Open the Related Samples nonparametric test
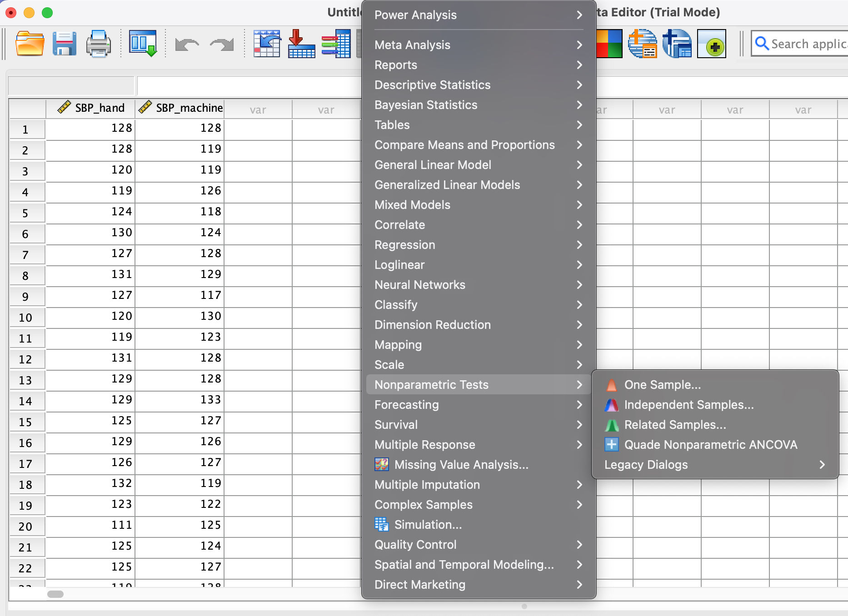Image resolution: width=848 pixels, height=616 pixels. 675,425
